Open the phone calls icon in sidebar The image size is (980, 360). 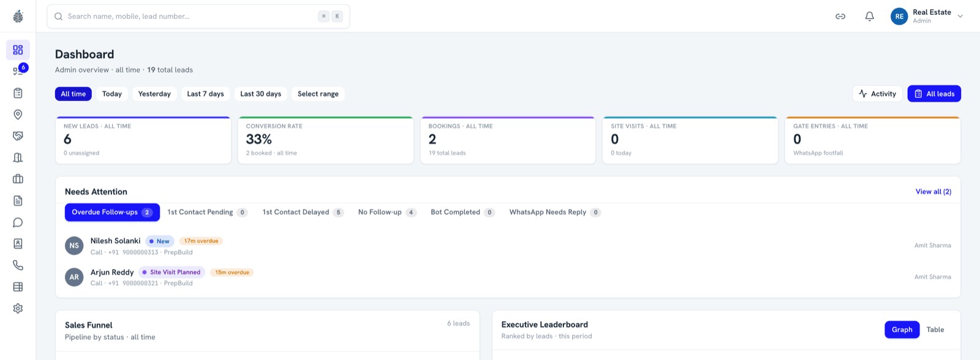pyautogui.click(x=18, y=265)
